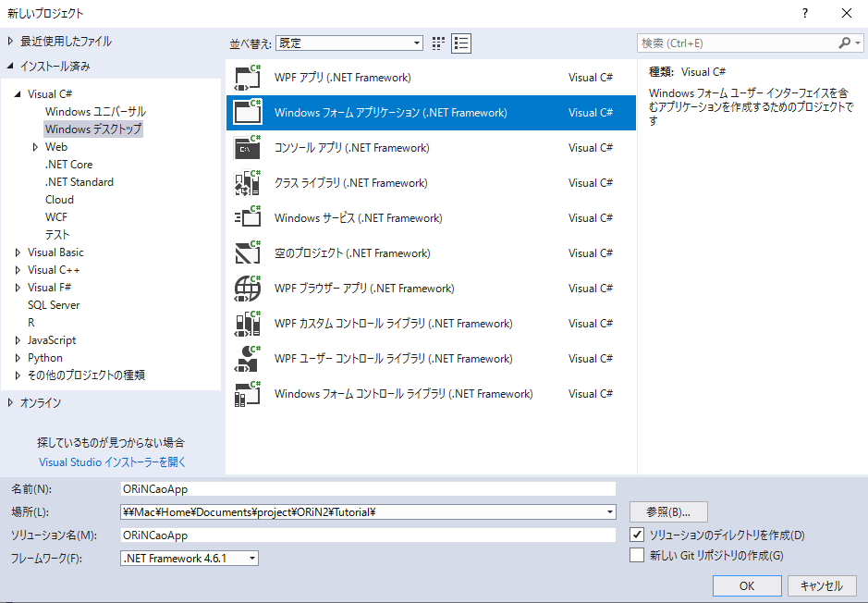Viewport: 868px width, 603px height.
Task: Select Windows ユニバーサル category
Action: tap(95, 112)
